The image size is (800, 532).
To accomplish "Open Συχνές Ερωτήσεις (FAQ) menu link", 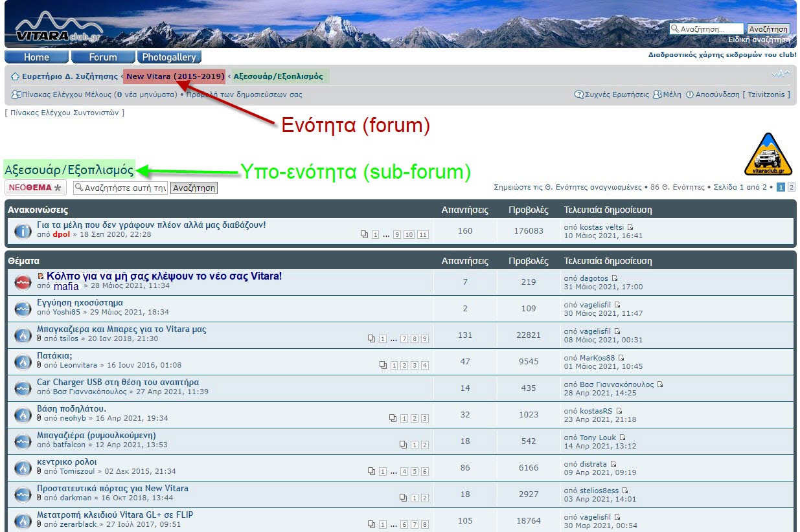I will [x=611, y=94].
